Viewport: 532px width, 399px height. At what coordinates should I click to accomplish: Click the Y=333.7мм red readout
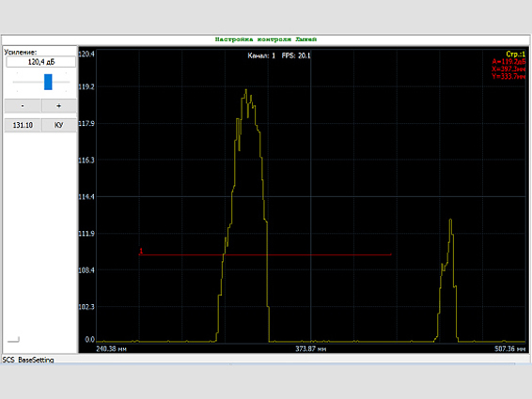pos(509,76)
